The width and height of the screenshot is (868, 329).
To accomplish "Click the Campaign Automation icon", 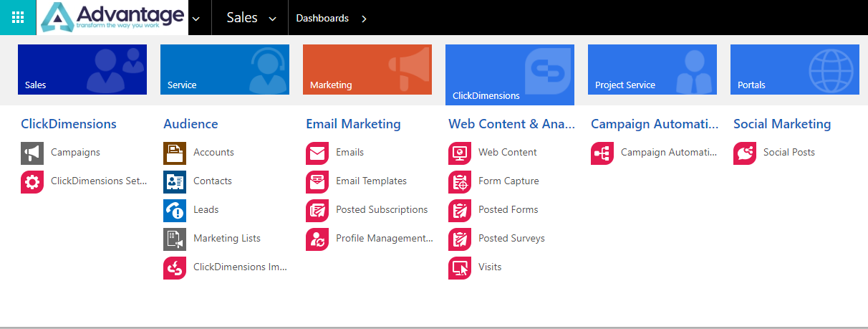I will (x=602, y=153).
